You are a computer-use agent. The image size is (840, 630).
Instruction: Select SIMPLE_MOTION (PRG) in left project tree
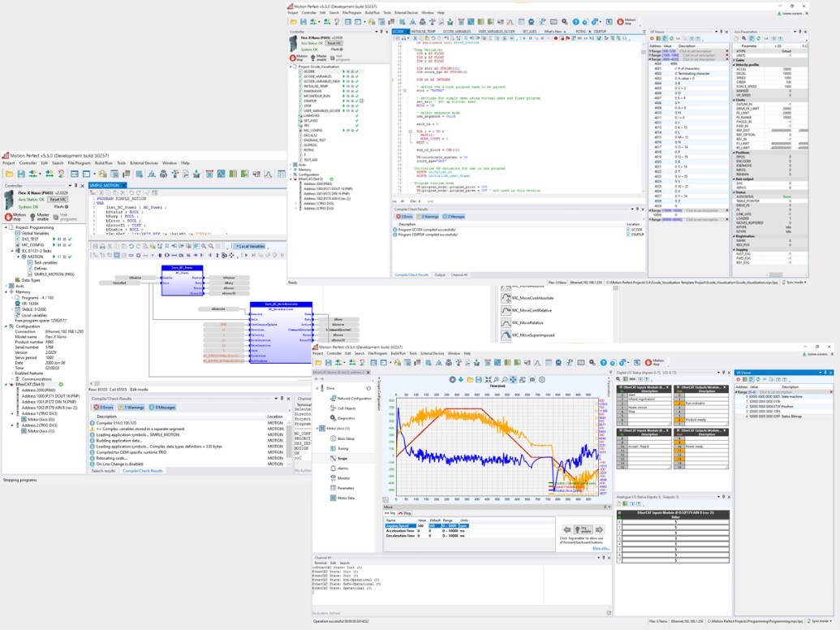[x=54, y=274]
